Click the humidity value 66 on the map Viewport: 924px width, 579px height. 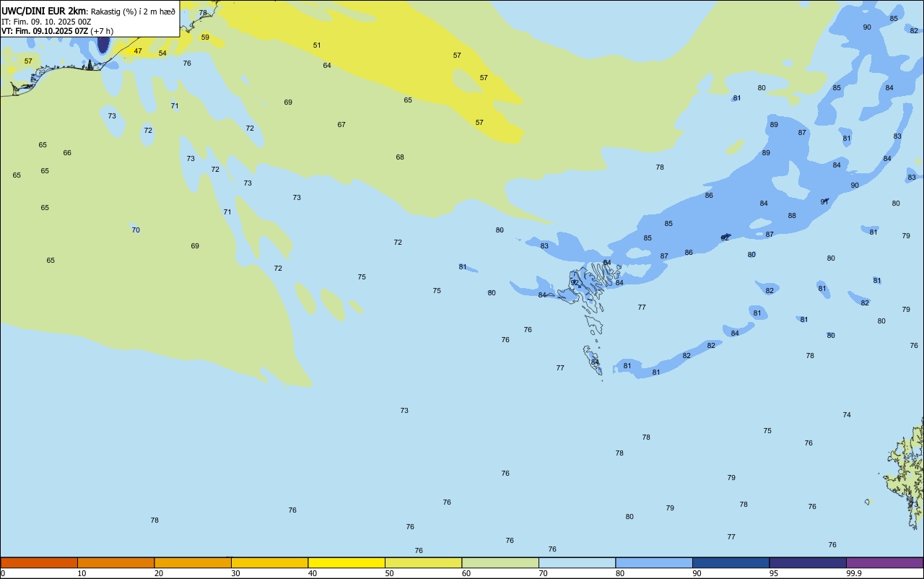pos(67,153)
